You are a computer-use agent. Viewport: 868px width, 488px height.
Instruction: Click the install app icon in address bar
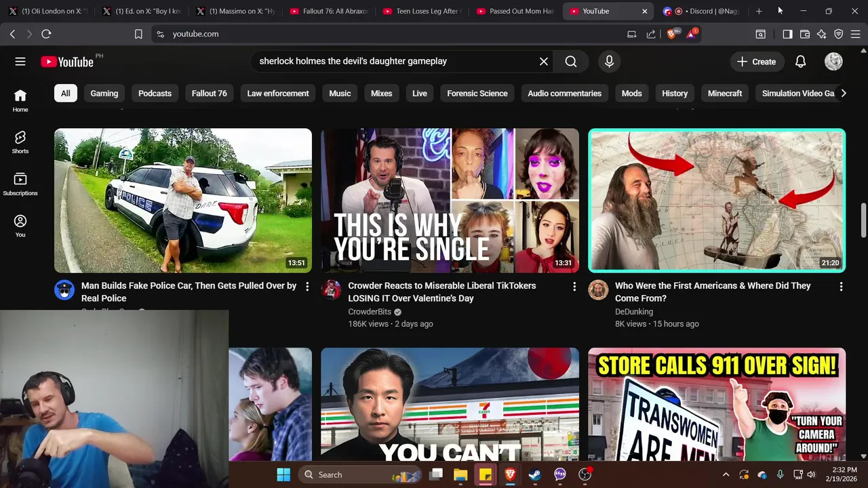click(632, 34)
